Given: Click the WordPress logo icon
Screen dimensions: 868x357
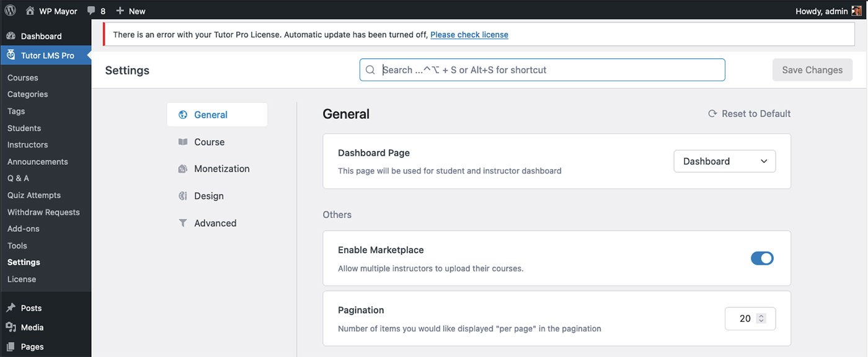Looking at the screenshot, I should [x=10, y=11].
